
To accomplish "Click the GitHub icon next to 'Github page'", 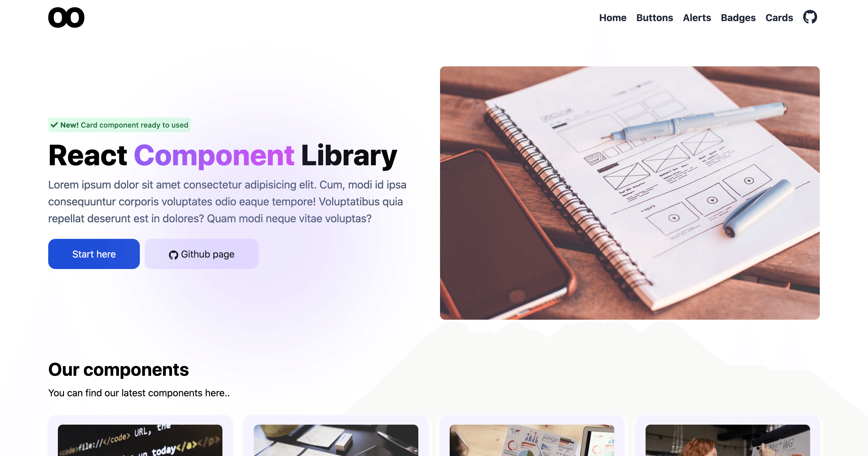I will [x=173, y=254].
